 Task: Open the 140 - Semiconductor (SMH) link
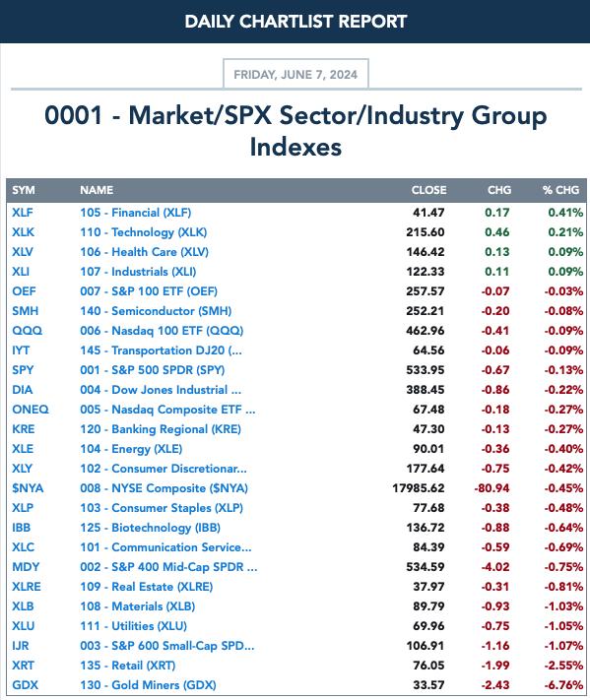pos(156,311)
